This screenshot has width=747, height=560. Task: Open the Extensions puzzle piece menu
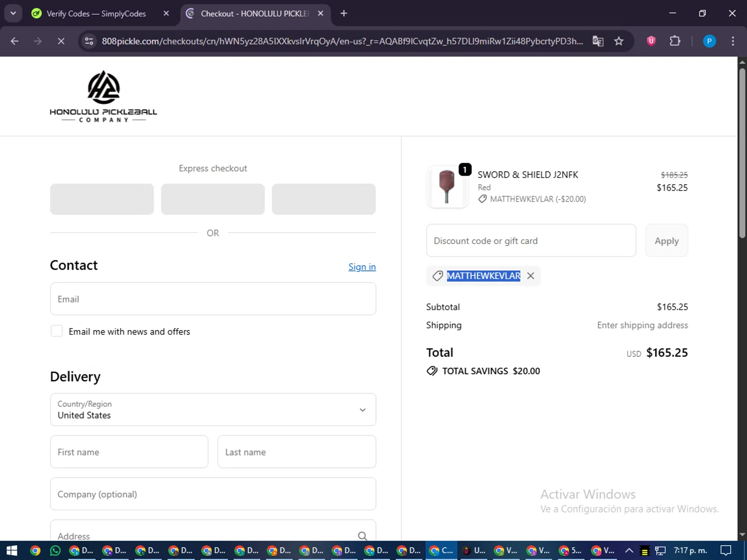point(675,41)
